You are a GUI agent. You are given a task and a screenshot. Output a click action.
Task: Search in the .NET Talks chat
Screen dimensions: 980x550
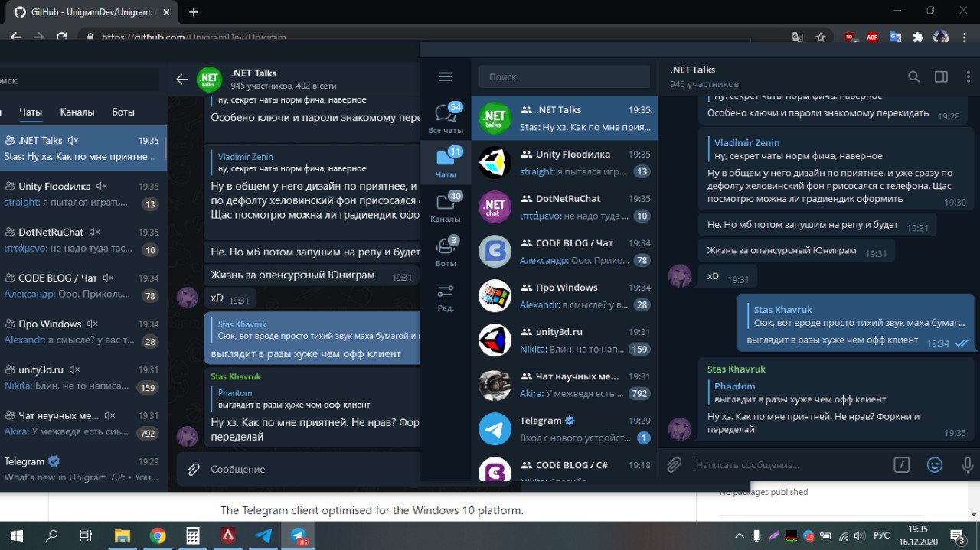[913, 76]
